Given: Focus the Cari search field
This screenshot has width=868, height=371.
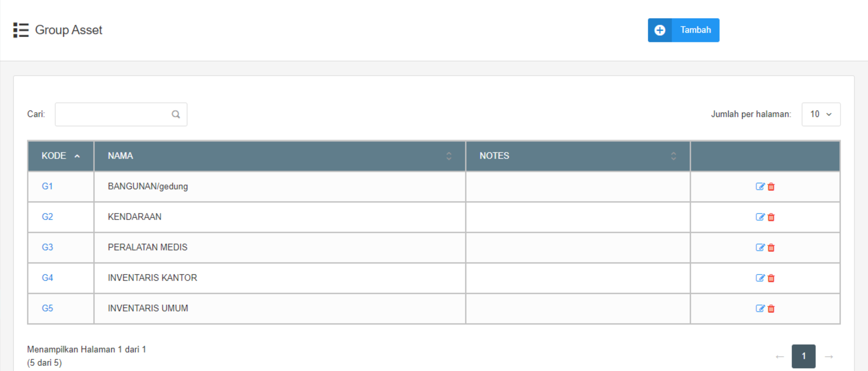Looking at the screenshot, I should pyautogui.click(x=113, y=114).
